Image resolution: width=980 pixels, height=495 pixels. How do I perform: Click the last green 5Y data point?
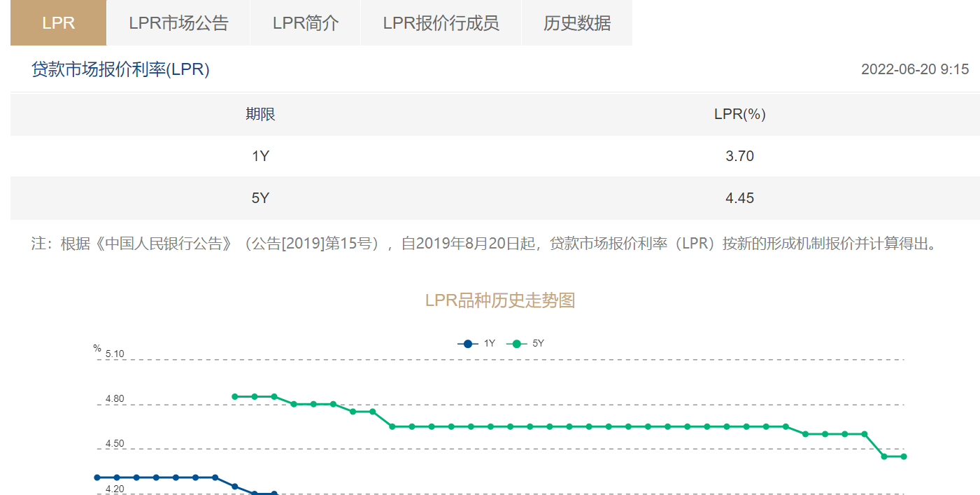coord(904,456)
